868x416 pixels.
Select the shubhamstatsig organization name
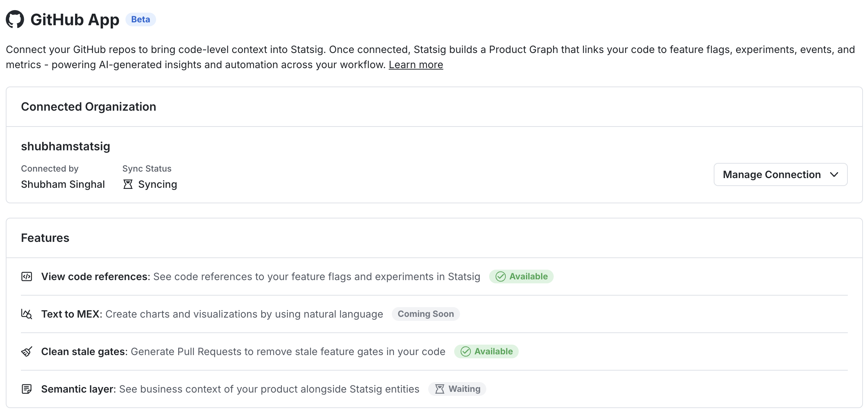click(65, 146)
